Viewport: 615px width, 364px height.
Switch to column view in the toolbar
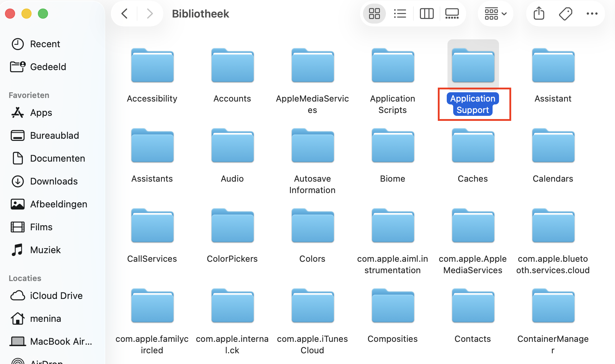click(x=426, y=14)
